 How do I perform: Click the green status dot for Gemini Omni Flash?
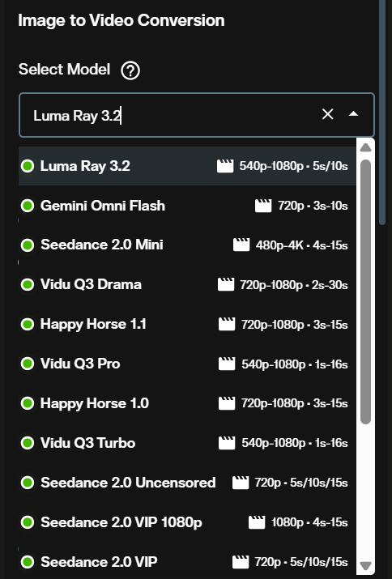point(28,206)
